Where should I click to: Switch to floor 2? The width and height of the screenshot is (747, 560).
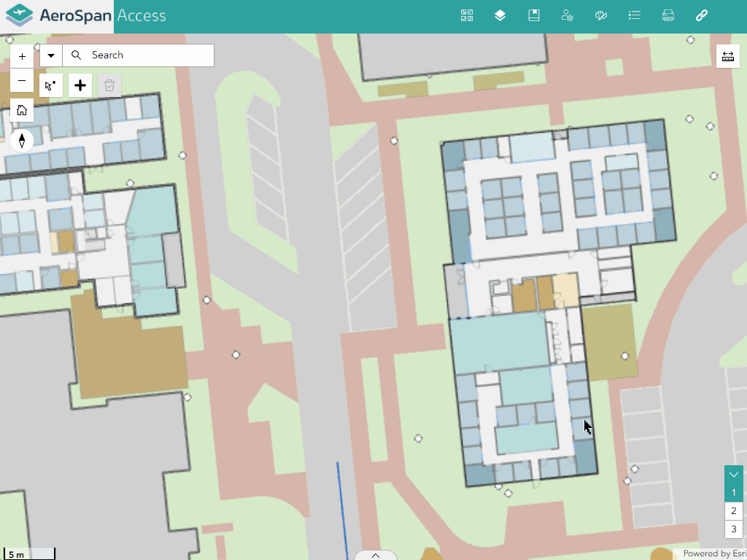point(734,511)
